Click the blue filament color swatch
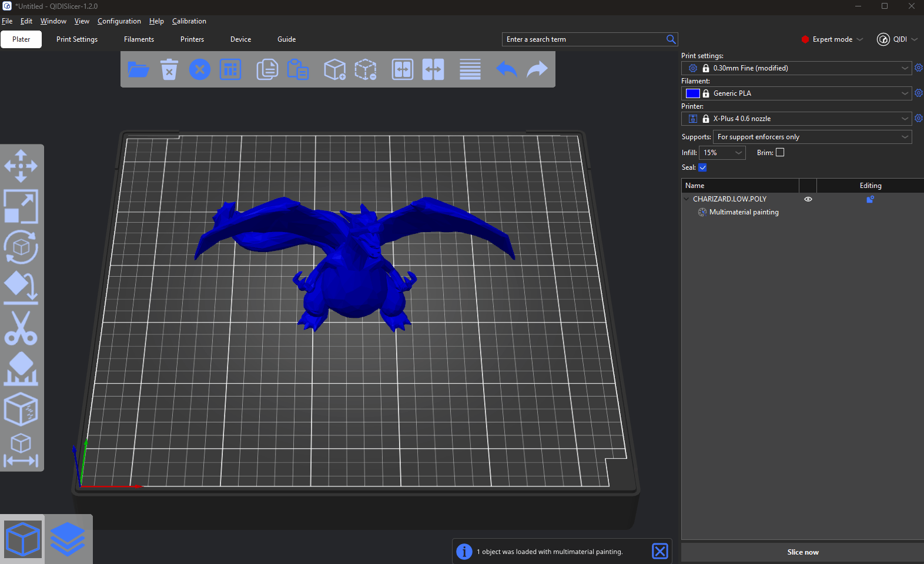 [x=692, y=93]
